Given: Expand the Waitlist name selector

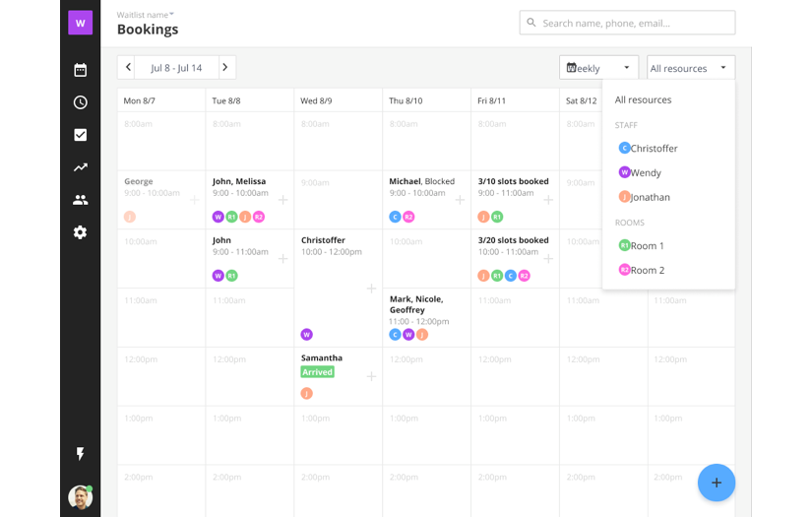Looking at the screenshot, I should tap(146, 15).
